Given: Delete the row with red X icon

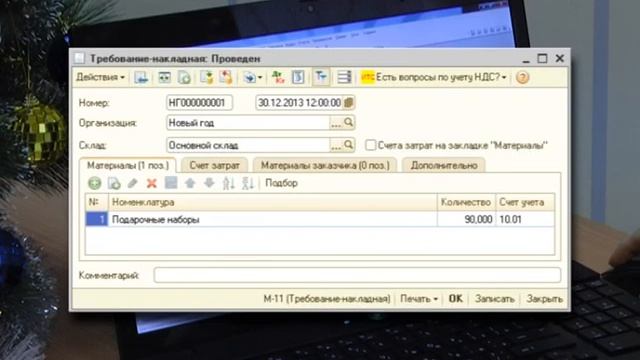Looking at the screenshot, I should pos(152,183).
